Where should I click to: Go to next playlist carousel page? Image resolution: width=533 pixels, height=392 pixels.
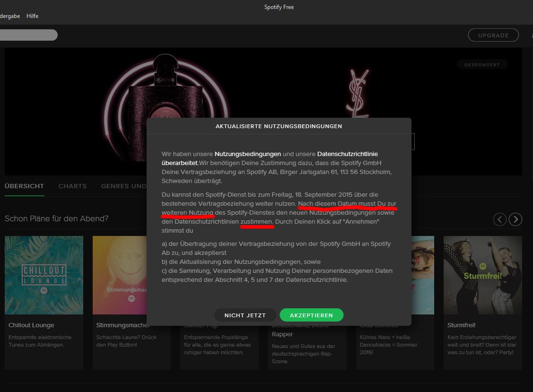point(516,219)
